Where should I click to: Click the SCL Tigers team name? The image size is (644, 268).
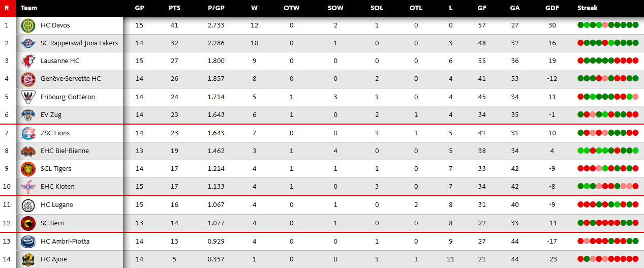[56, 169]
